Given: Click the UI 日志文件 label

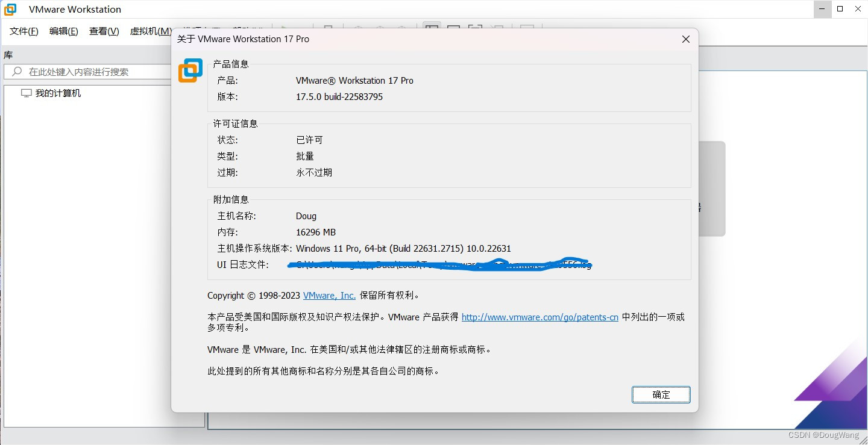Looking at the screenshot, I should point(243,265).
